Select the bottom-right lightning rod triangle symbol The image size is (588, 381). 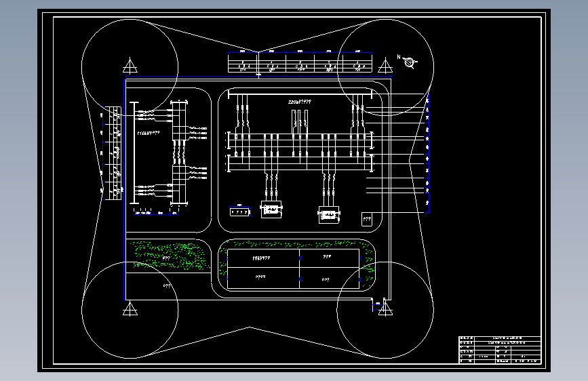tap(385, 308)
